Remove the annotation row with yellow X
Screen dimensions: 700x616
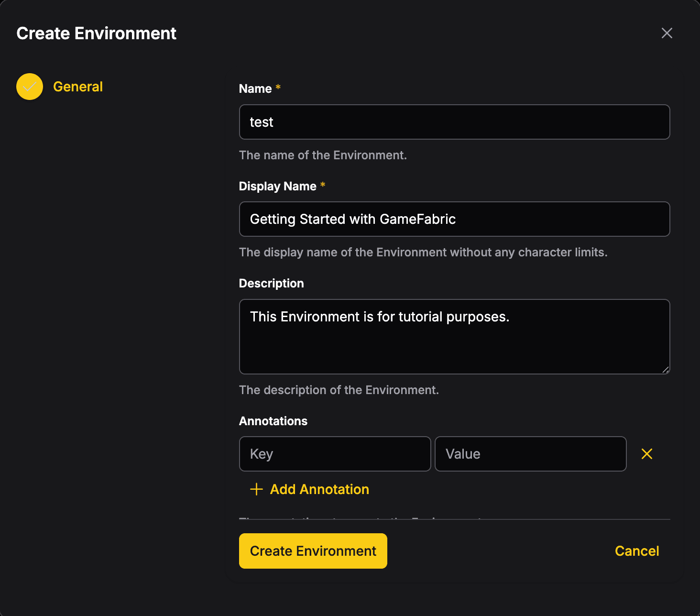point(647,454)
